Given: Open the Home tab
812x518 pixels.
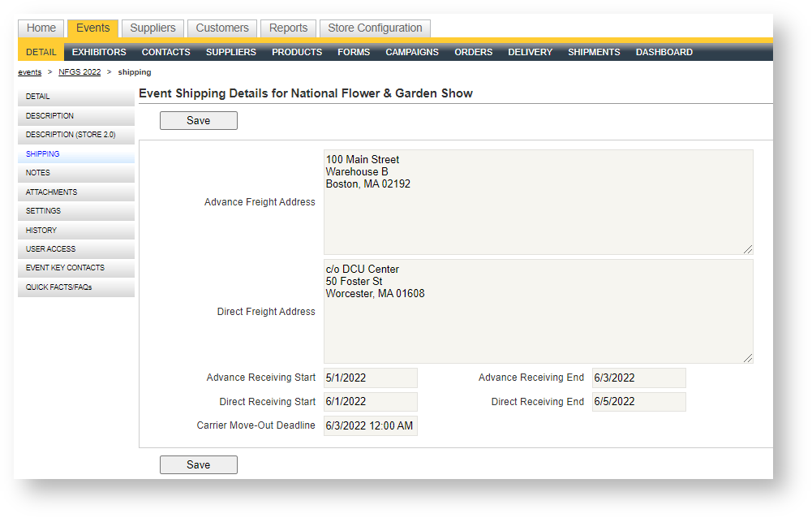Looking at the screenshot, I should [41, 28].
